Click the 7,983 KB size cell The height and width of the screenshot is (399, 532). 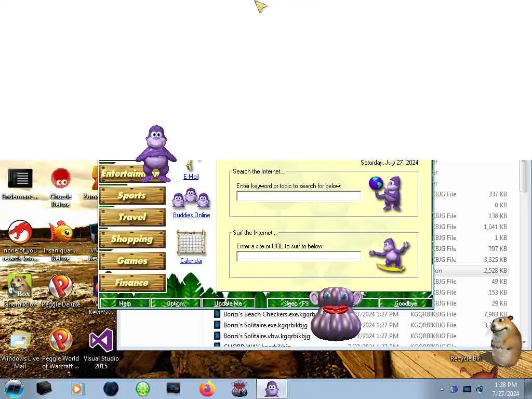point(495,314)
